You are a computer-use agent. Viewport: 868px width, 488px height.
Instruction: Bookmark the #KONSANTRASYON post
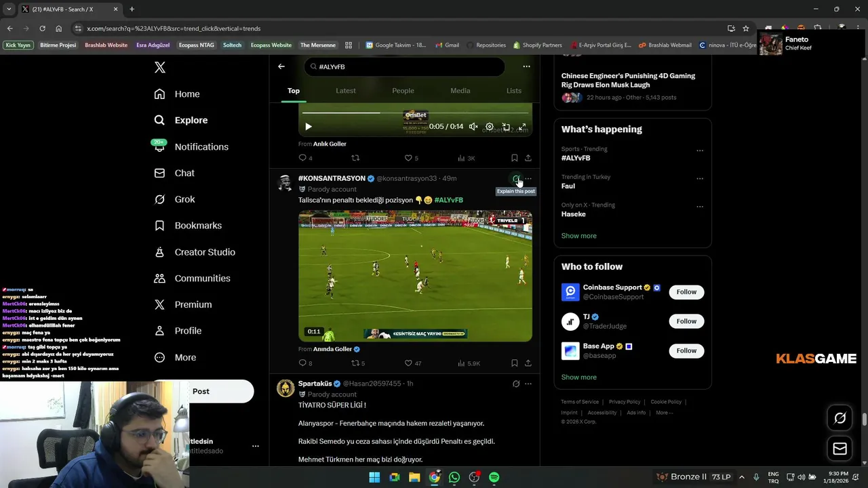pos(514,363)
